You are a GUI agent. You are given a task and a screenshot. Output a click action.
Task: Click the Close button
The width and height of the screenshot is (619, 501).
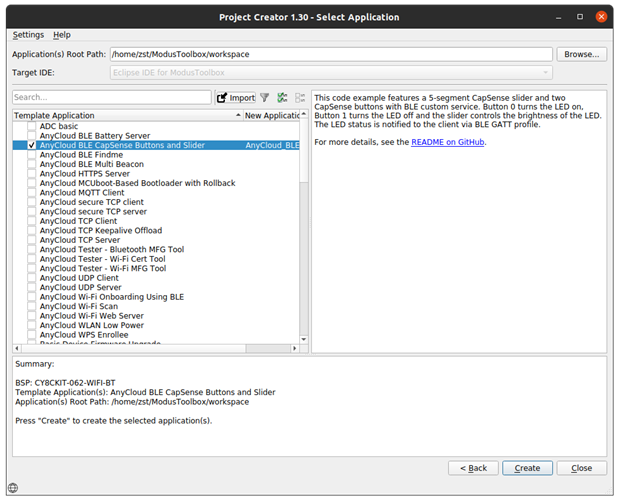581,468
